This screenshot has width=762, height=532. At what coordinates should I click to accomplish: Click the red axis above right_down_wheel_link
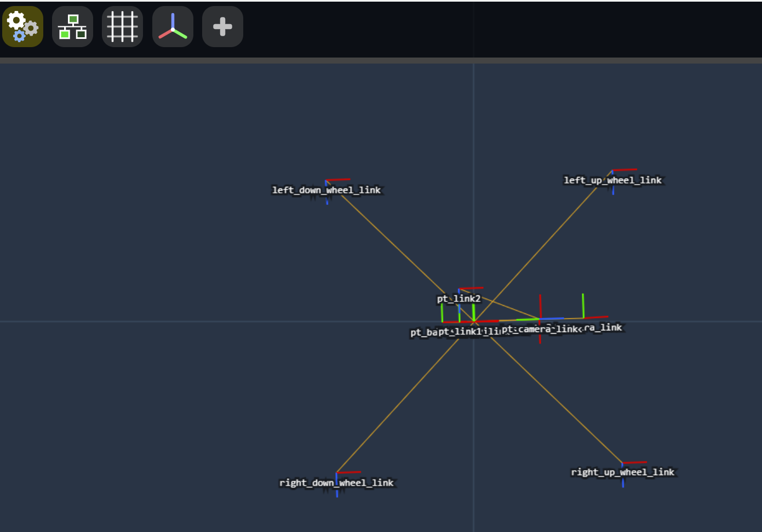(349, 472)
